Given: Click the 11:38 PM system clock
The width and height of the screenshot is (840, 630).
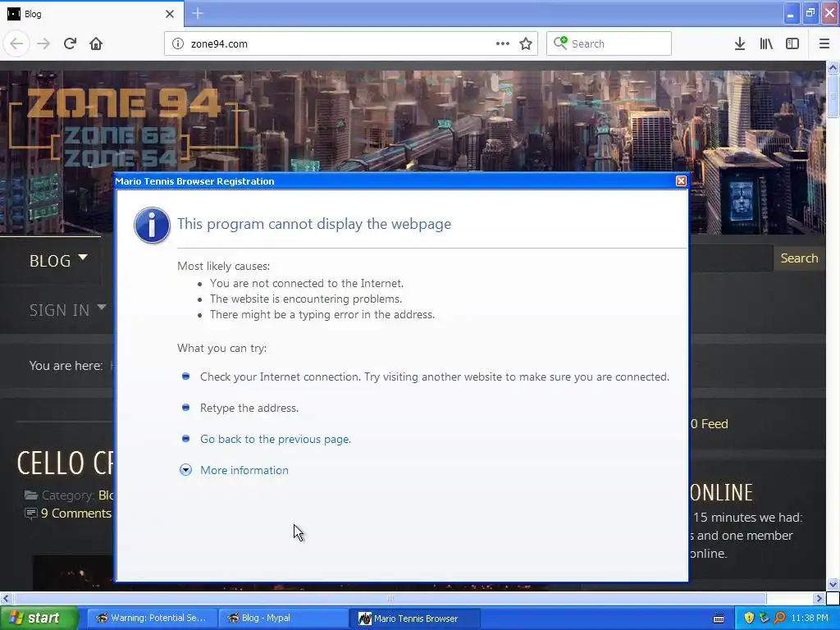Looking at the screenshot, I should pyautogui.click(x=810, y=619).
